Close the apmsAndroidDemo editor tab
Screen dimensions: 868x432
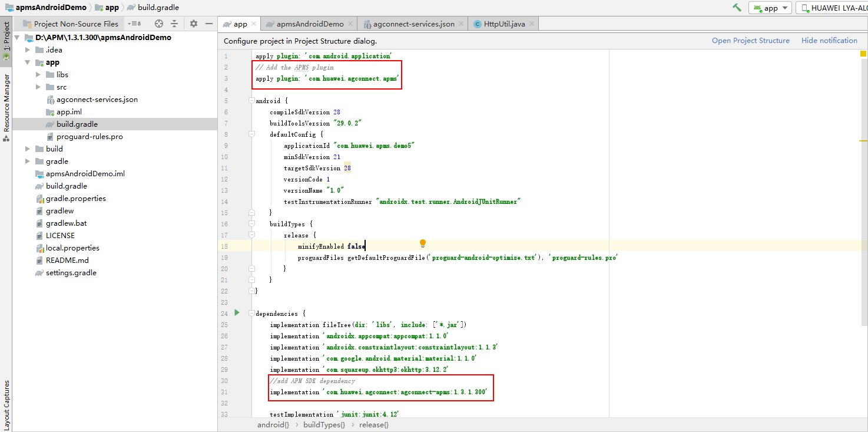(350, 24)
